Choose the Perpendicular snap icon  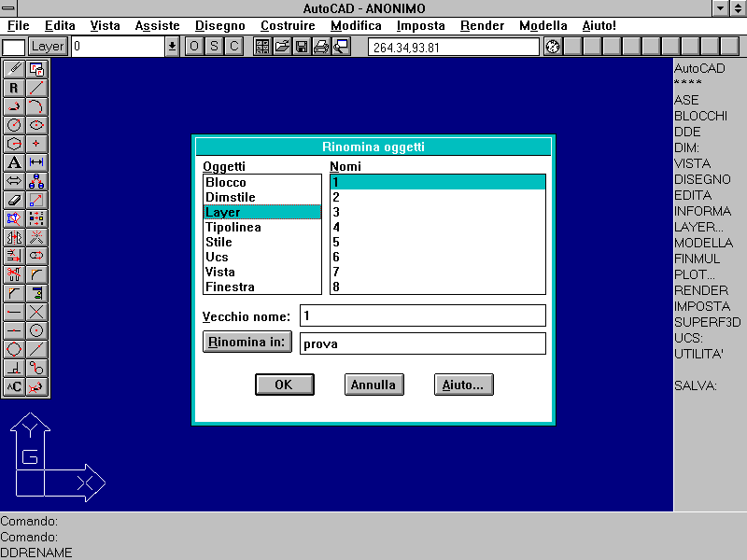(14, 368)
